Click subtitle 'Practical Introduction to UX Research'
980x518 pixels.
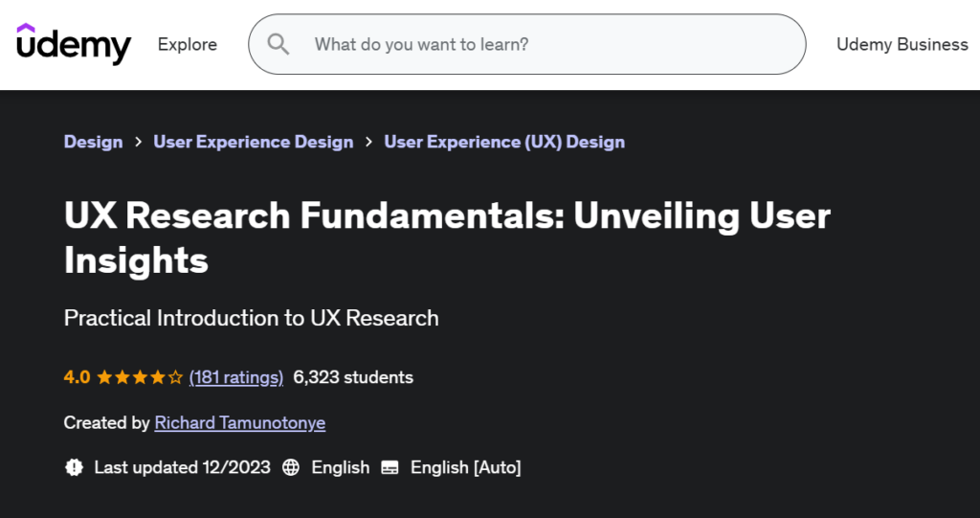(x=252, y=318)
